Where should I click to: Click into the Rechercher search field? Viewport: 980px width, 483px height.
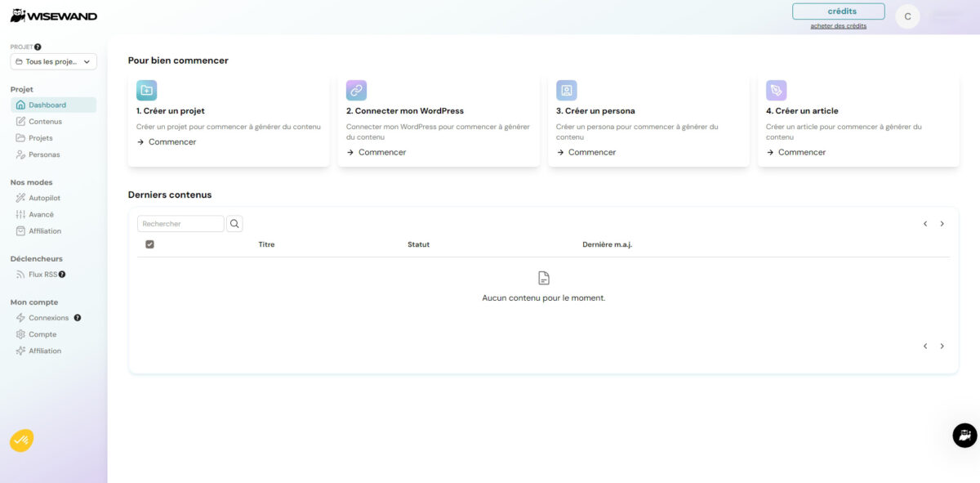(x=180, y=224)
